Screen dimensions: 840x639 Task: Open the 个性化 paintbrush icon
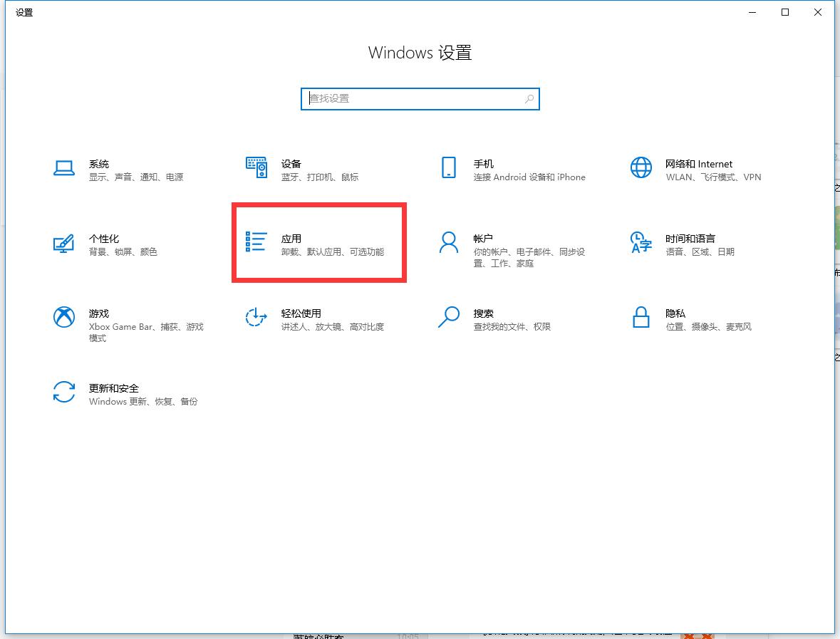tap(63, 243)
